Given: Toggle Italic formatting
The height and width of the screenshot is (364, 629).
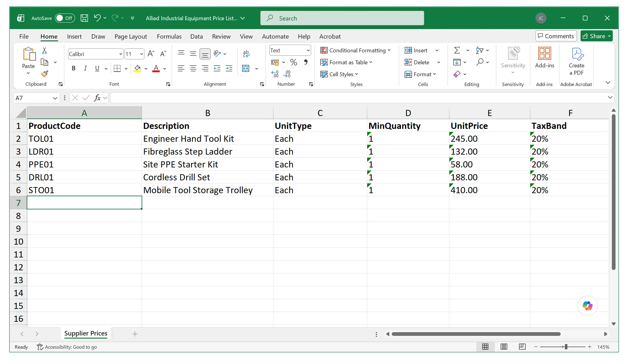Looking at the screenshot, I should pyautogui.click(x=86, y=68).
